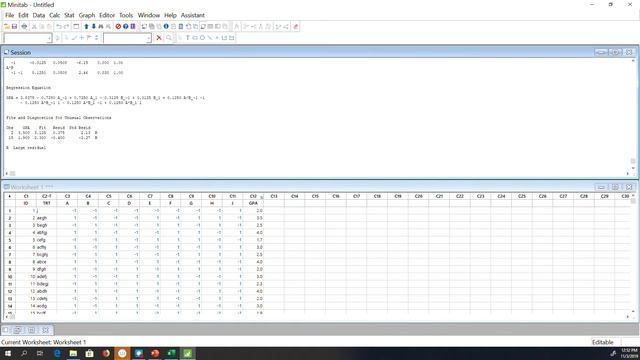The image size is (640, 360).
Task: Click 'Regression Equation' heading in Session
Action: point(29,88)
